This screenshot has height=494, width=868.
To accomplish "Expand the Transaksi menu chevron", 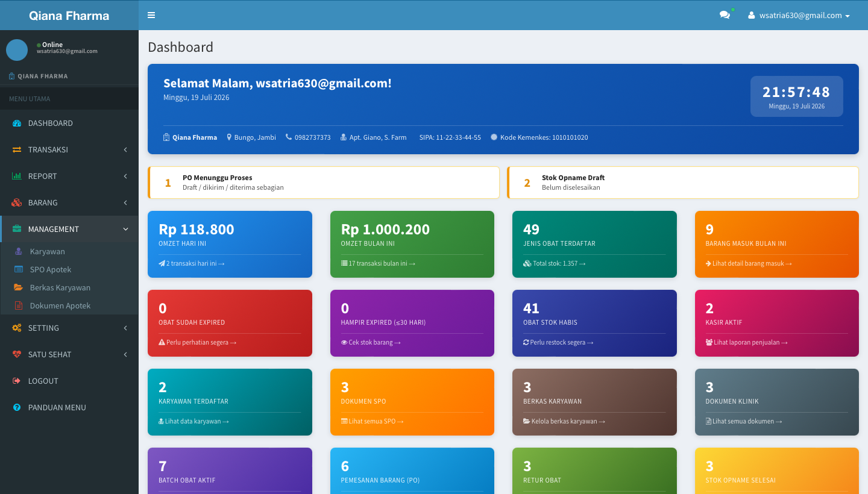I will [125, 149].
